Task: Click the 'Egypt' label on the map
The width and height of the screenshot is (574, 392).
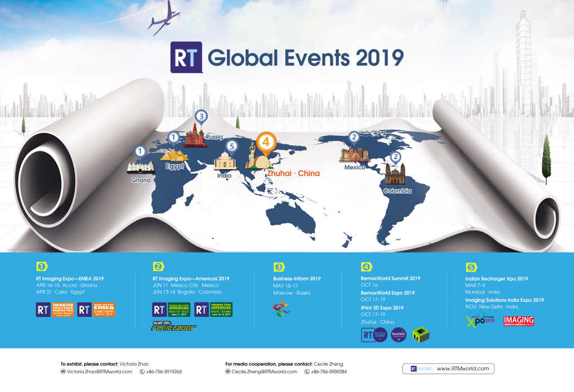Action: [x=174, y=166]
